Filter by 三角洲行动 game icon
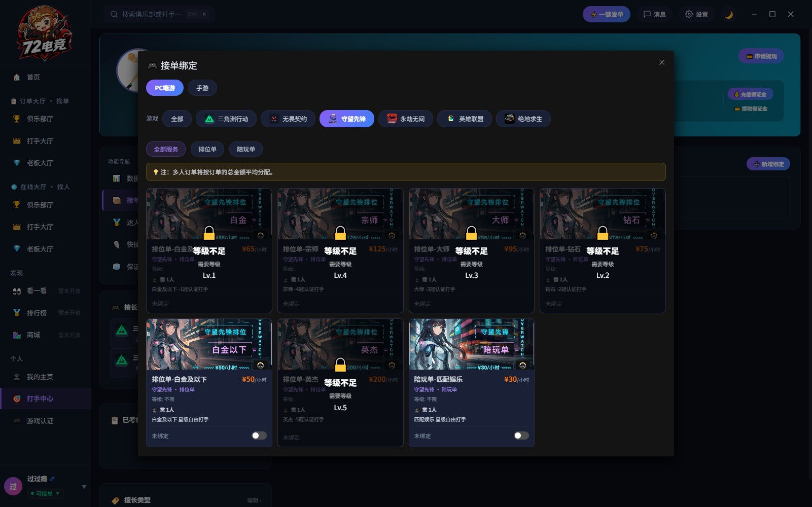 coord(209,119)
